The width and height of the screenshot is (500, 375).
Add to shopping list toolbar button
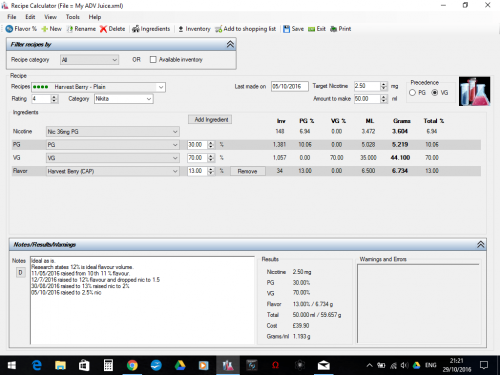coord(246,29)
